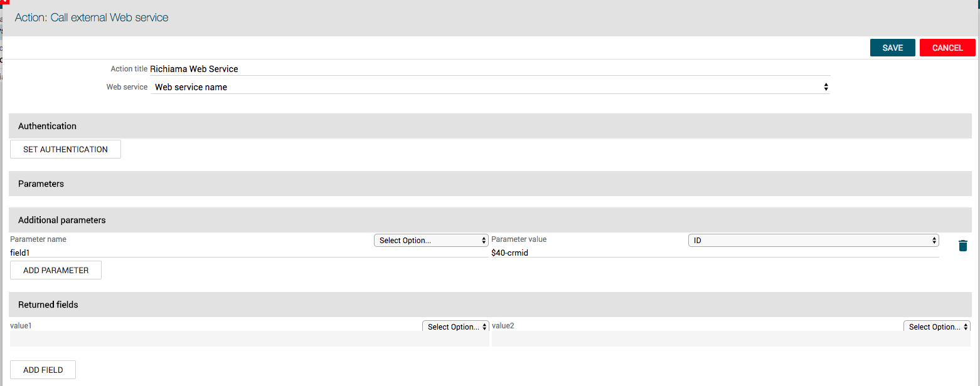Click the Parameter name label

point(38,239)
